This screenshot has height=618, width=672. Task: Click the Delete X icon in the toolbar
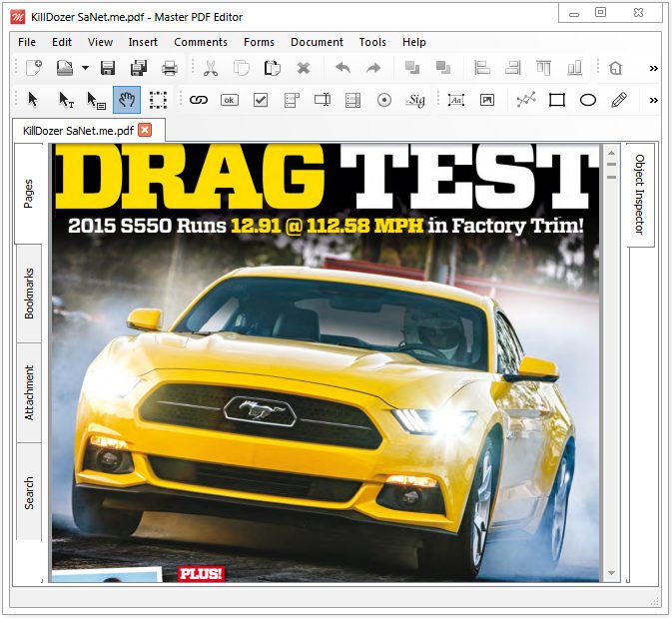pos(304,68)
